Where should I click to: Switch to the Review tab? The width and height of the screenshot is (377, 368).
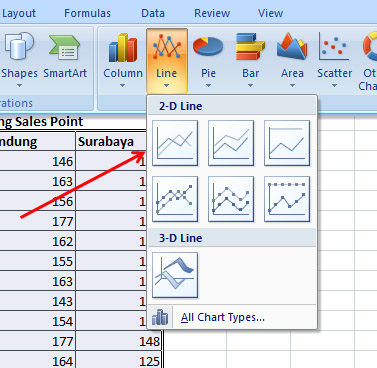point(212,13)
